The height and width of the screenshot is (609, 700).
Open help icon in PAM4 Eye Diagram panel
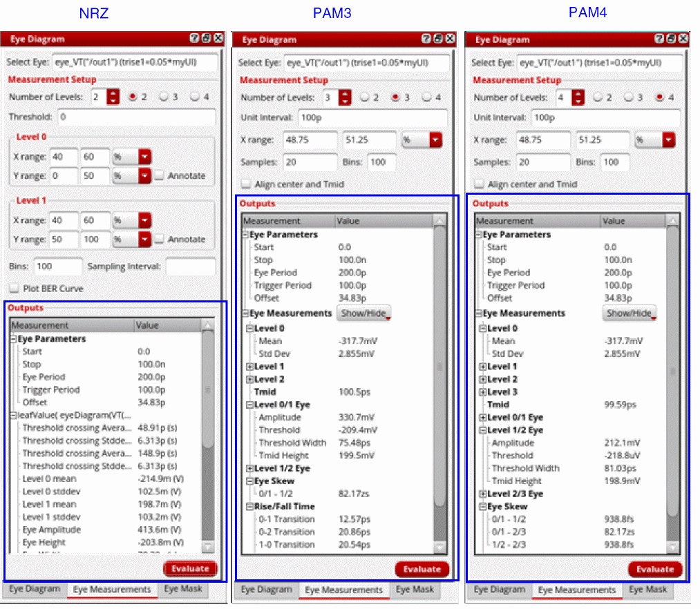click(659, 39)
